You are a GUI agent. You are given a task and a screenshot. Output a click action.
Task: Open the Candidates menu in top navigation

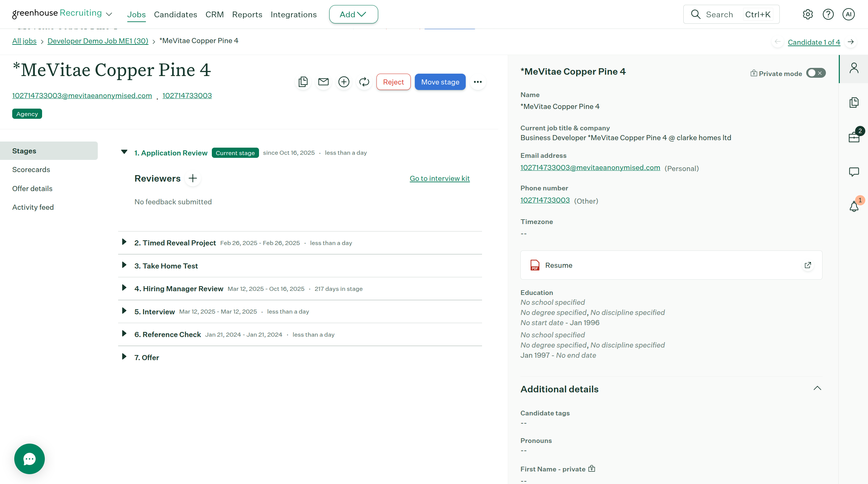(x=175, y=15)
